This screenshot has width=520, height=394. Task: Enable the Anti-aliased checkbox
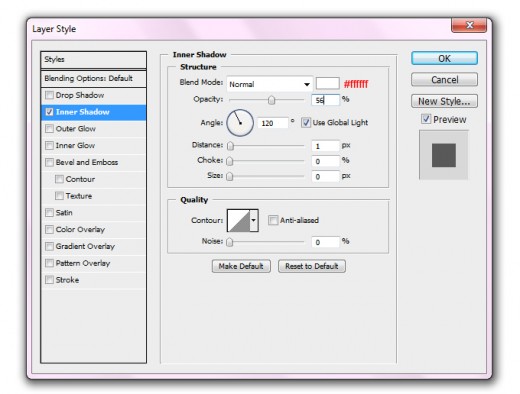(x=273, y=220)
